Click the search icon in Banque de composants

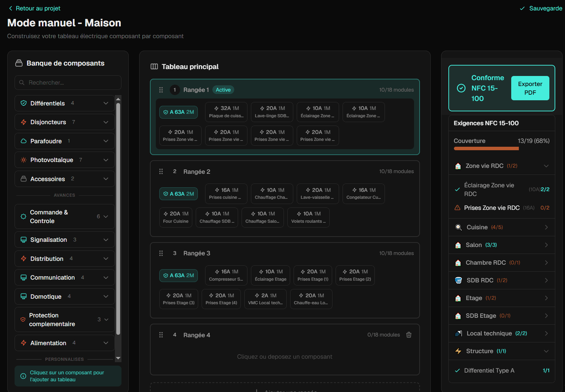pyautogui.click(x=22, y=83)
